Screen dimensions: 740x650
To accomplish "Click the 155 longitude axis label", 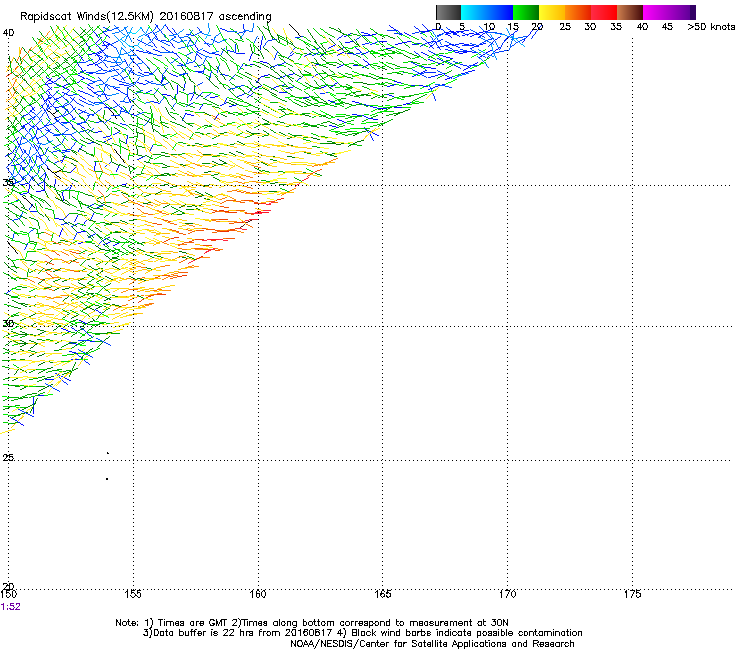I will click(x=133, y=594).
